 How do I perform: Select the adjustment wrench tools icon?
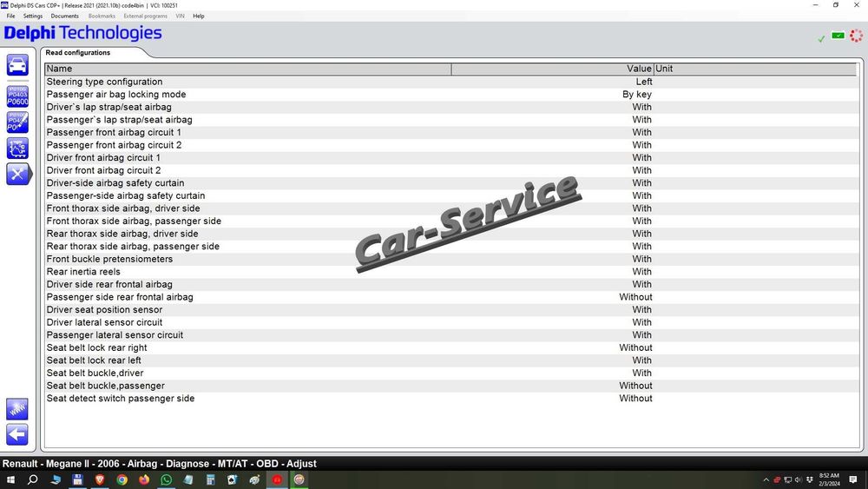click(17, 174)
